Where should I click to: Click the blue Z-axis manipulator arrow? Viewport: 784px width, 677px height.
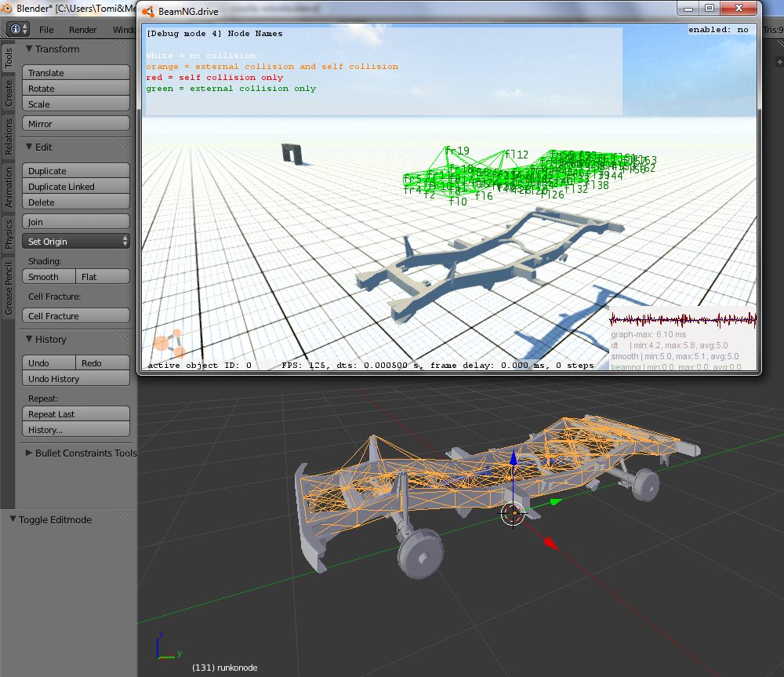(x=513, y=457)
